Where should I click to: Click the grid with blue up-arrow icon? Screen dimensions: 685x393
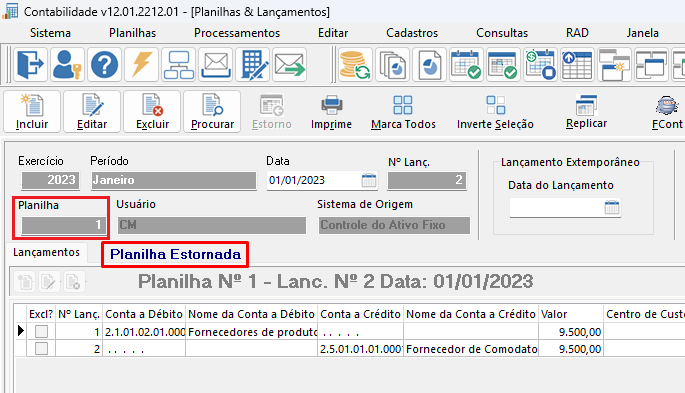point(577,65)
